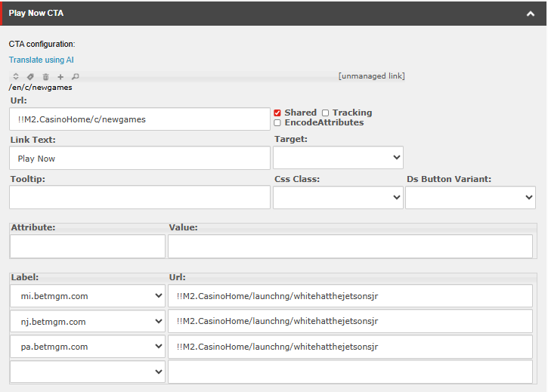Click the Url field in mi.betmgm.com row

[x=350, y=296]
